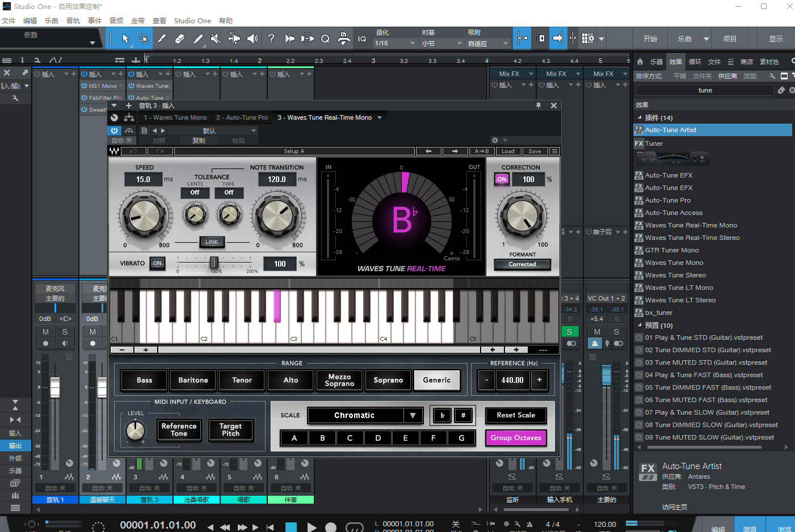Click the speed knob

tap(144, 216)
